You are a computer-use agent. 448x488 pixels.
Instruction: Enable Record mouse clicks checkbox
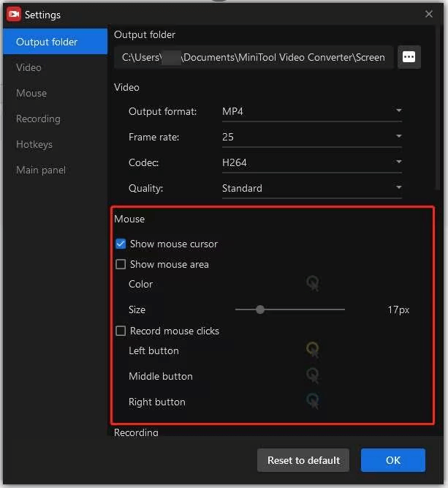(121, 331)
